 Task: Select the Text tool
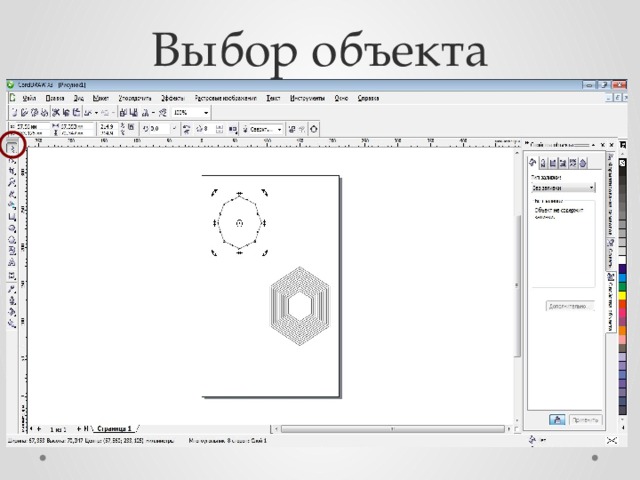tap(12, 262)
